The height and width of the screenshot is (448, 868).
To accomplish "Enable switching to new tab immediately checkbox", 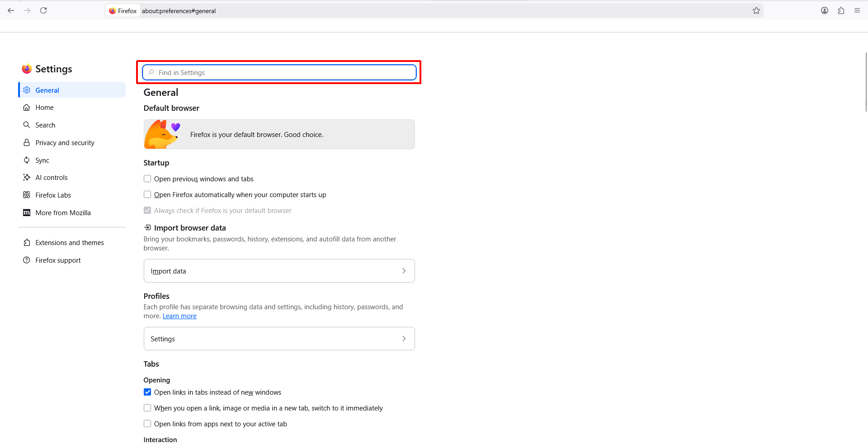I will [147, 408].
